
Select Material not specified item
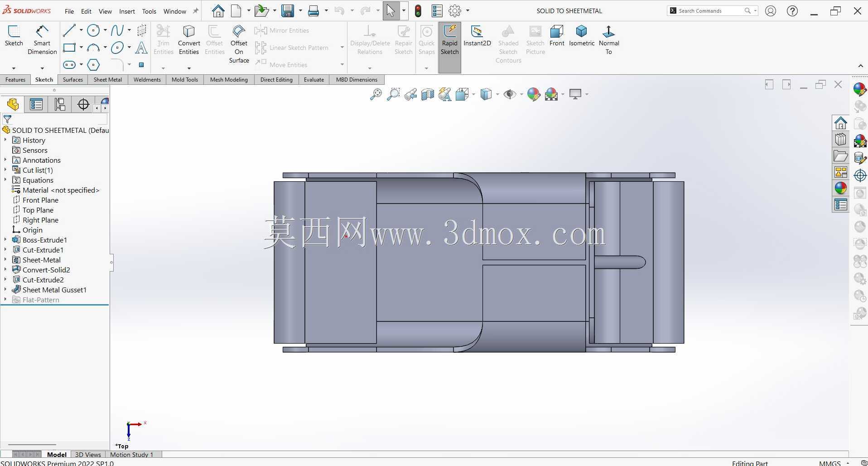[x=61, y=190]
